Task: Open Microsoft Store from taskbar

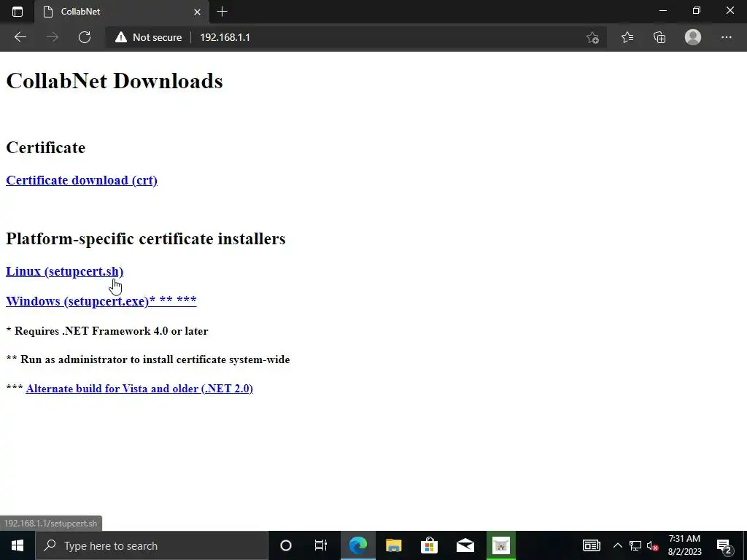Action: point(429,545)
